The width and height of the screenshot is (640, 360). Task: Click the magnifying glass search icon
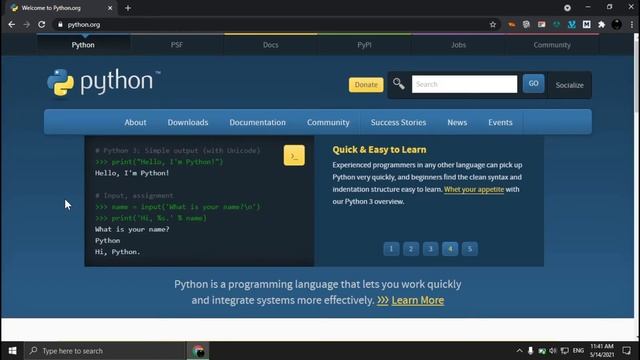(x=399, y=84)
